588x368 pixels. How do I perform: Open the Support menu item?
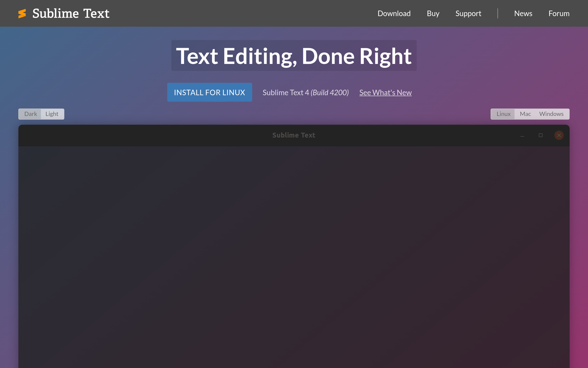[x=468, y=13]
